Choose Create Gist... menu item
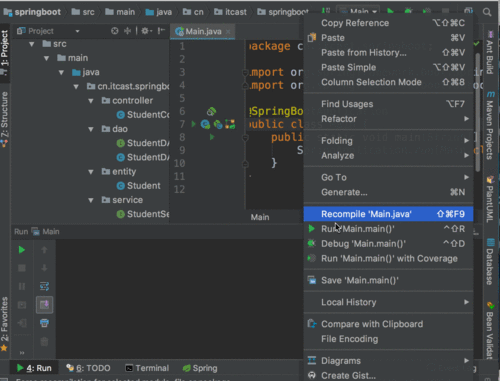Viewport: 500px width, 381px height. click(x=388, y=375)
